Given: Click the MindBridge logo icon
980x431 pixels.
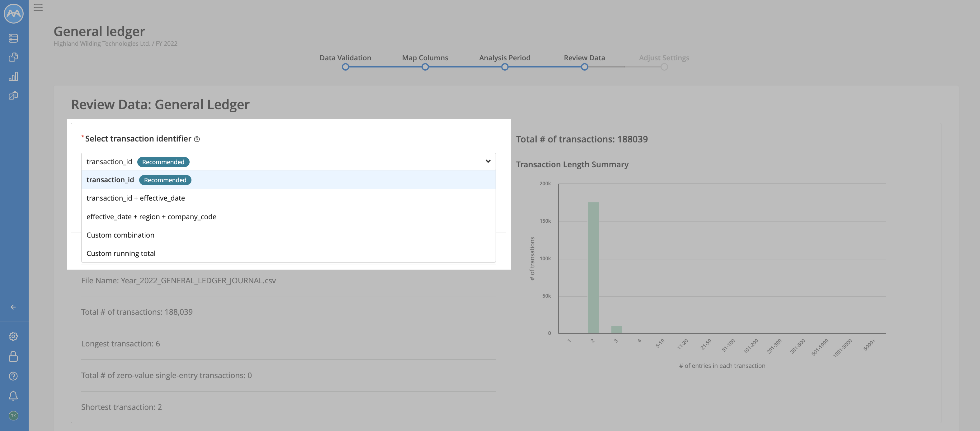Looking at the screenshot, I should point(14,14).
